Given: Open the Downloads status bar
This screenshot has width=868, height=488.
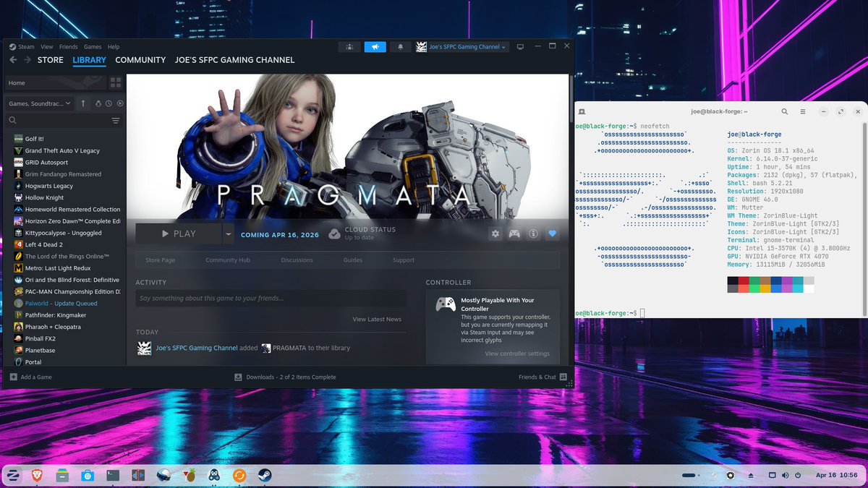Looking at the screenshot, I should coord(285,377).
